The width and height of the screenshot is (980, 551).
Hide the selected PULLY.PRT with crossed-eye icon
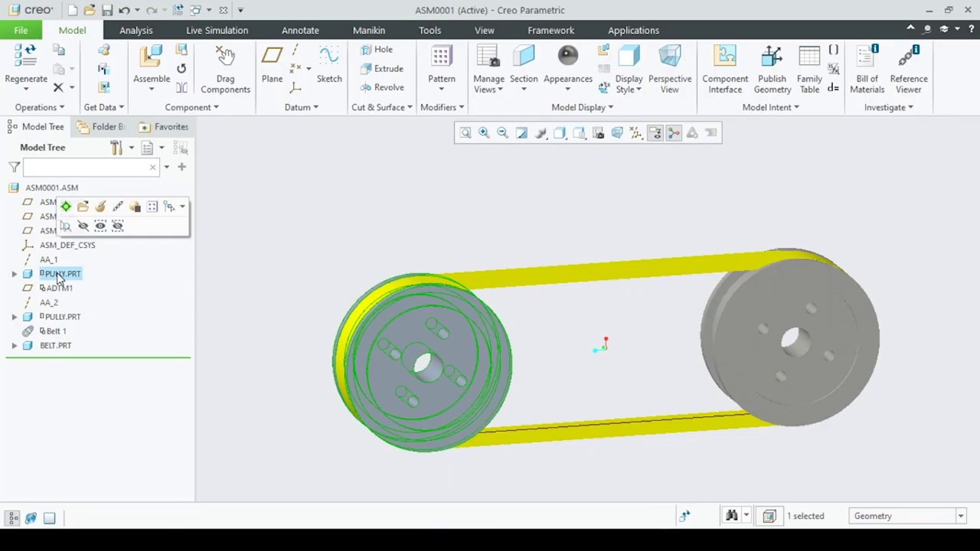tap(83, 226)
